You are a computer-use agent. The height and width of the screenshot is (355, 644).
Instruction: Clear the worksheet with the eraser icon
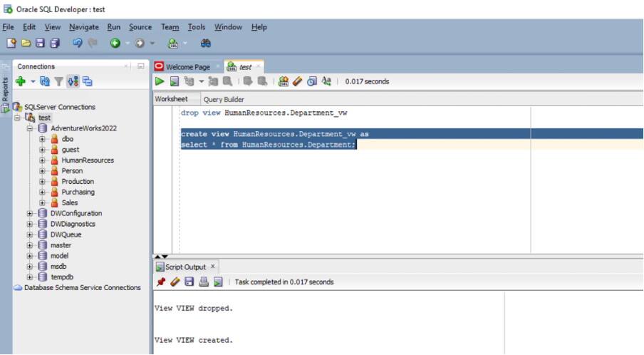297,81
